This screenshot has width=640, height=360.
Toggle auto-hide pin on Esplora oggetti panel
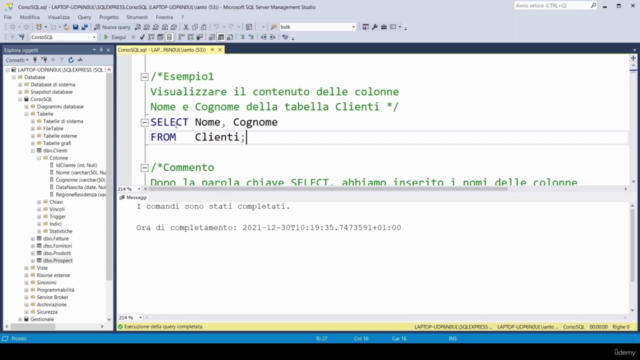tap(101, 50)
